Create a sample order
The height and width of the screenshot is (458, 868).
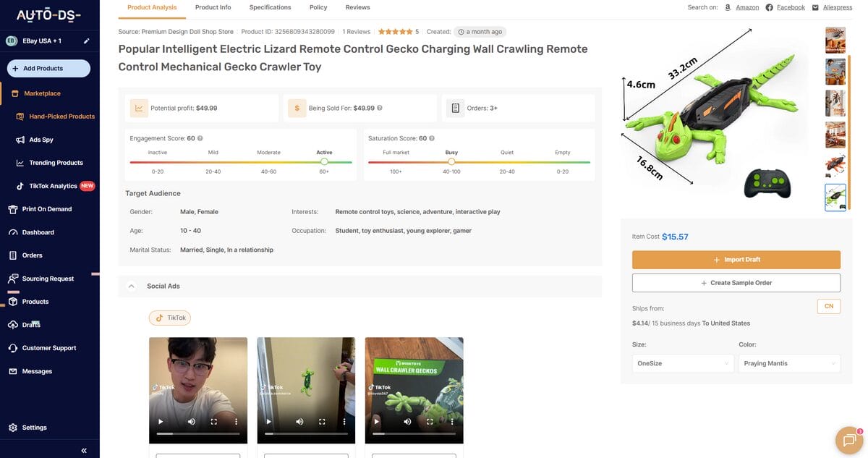point(736,282)
